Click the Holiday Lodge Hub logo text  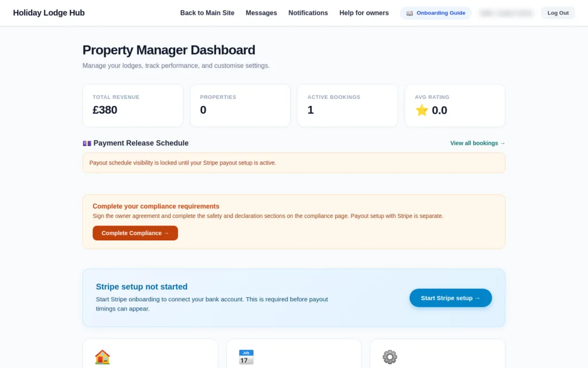[49, 13]
